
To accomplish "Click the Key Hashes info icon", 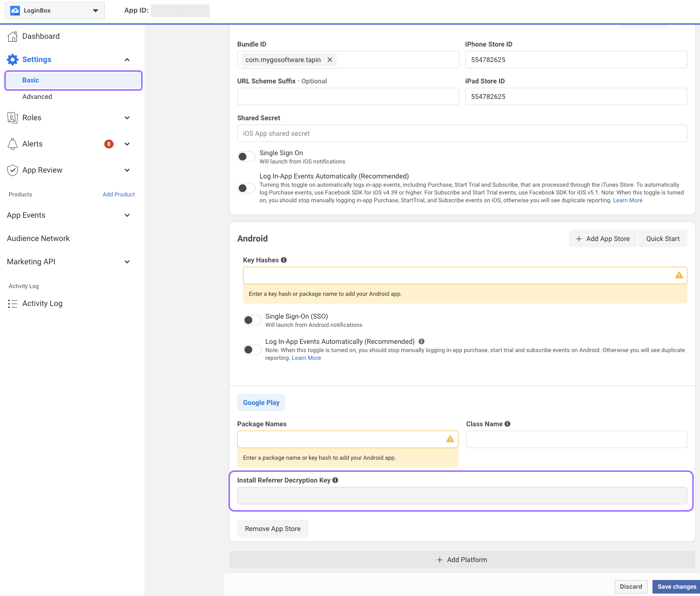I will coord(284,260).
